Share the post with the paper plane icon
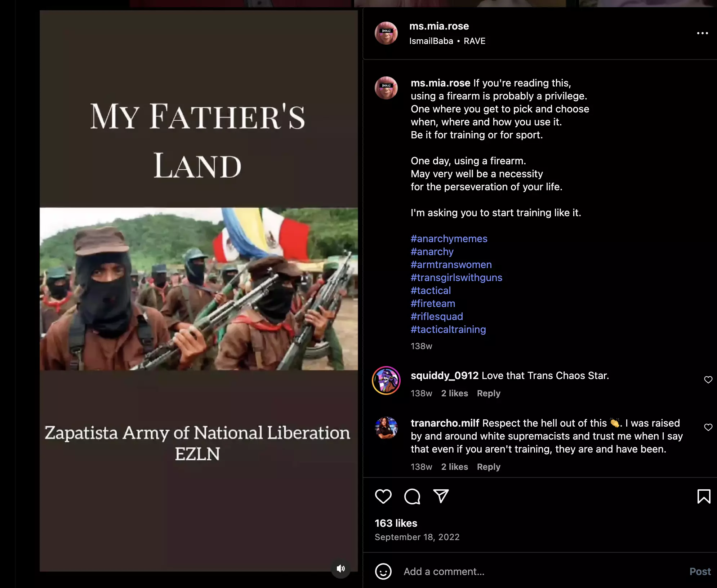Screen dimensions: 717x588 (441, 496)
